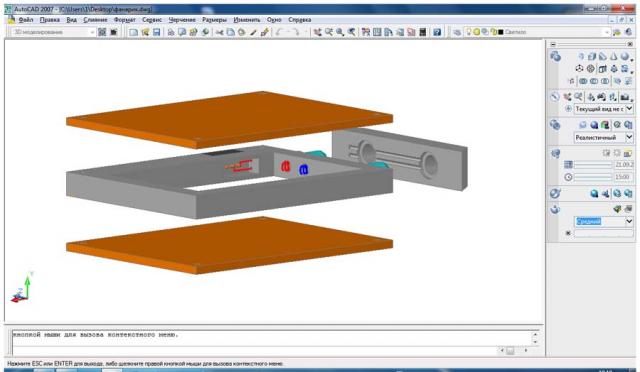Image resolution: width=640 pixels, height=372 pixels.
Task: Open the Размеры menu
Action: pyautogui.click(x=214, y=20)
